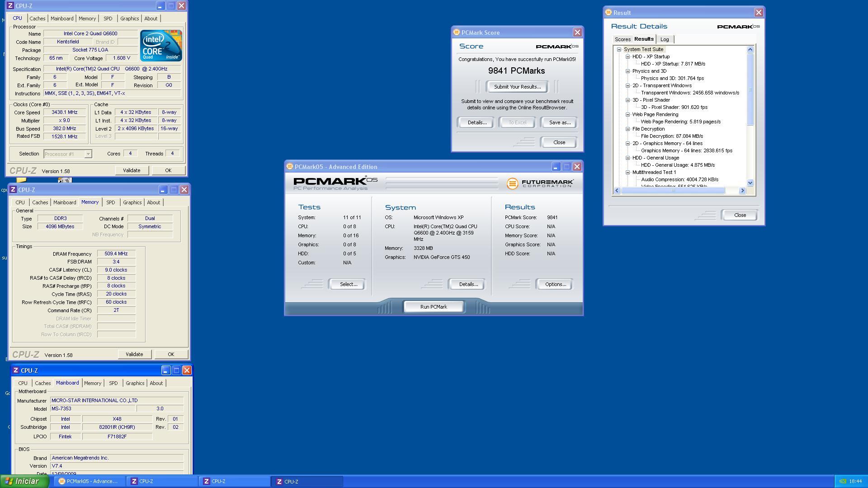This screenshot has width=868, height=488.
Task: Click Submit Your Results button
Action: 517,87
